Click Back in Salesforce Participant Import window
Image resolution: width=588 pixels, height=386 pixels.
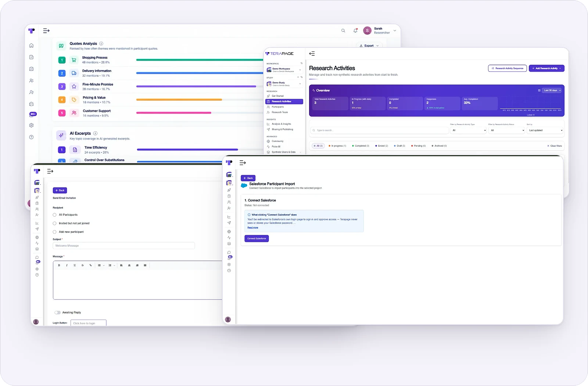click(x=248, y=178)
